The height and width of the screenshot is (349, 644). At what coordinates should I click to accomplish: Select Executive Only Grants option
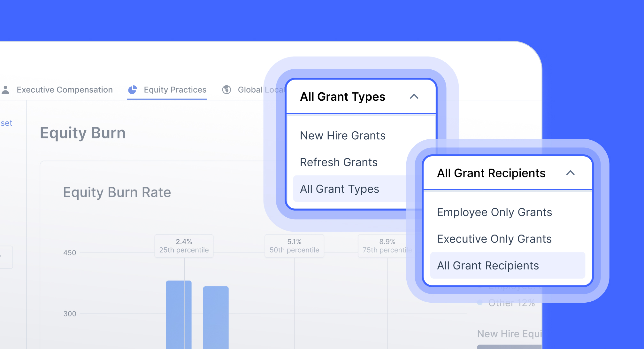coord(494,239)
